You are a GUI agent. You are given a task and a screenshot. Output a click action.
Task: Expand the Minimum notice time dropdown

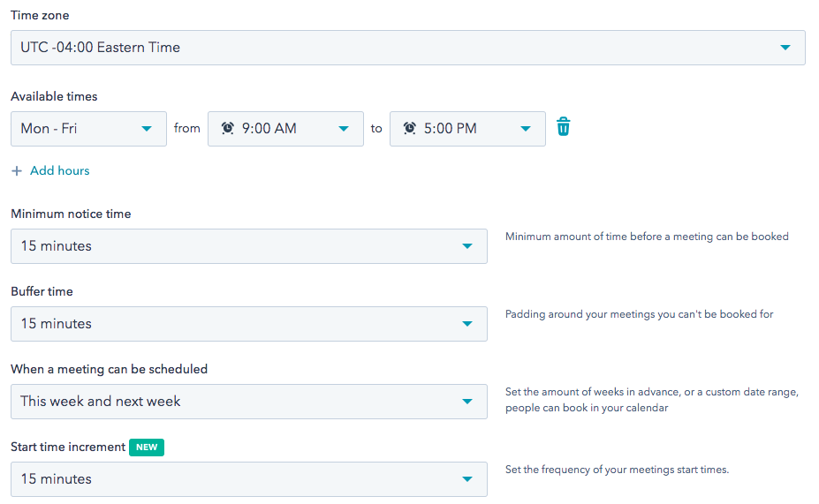(249, 246)
